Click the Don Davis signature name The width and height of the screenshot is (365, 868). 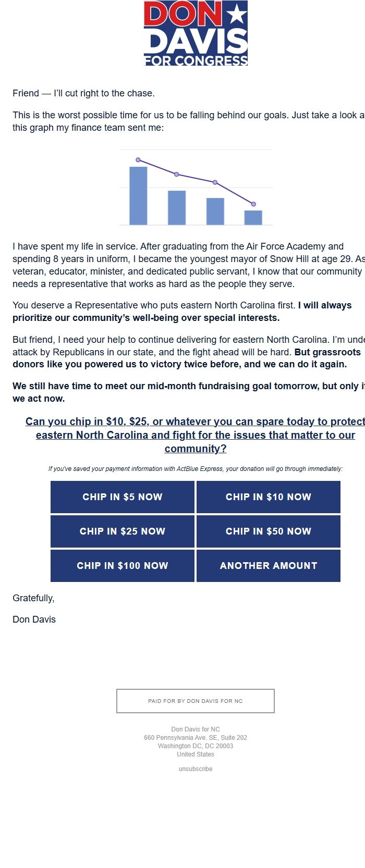[33, 619]
